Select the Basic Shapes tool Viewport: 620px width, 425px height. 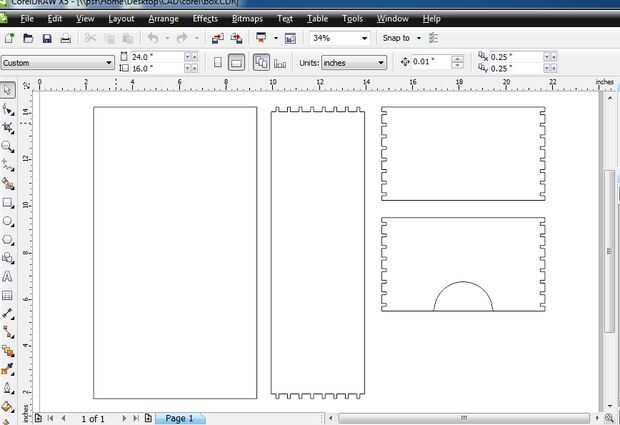click(8, 258)
